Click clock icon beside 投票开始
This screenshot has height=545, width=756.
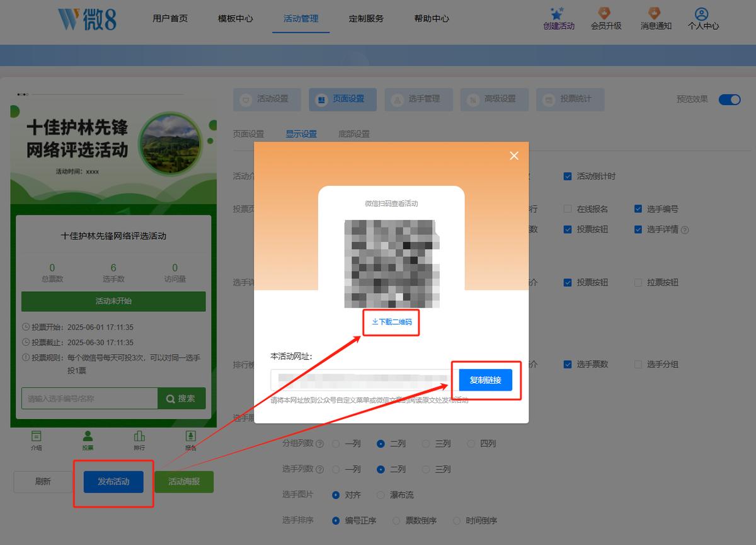pos(26,327)
